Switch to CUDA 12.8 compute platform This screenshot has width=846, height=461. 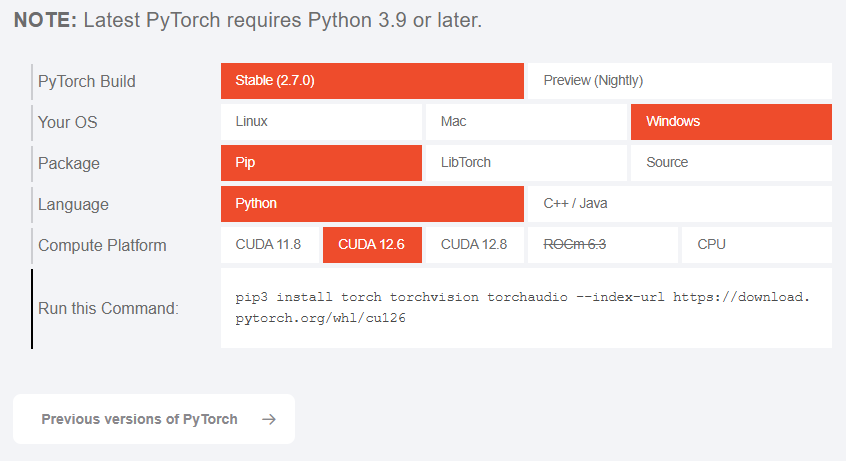click(x=474, y=245)
